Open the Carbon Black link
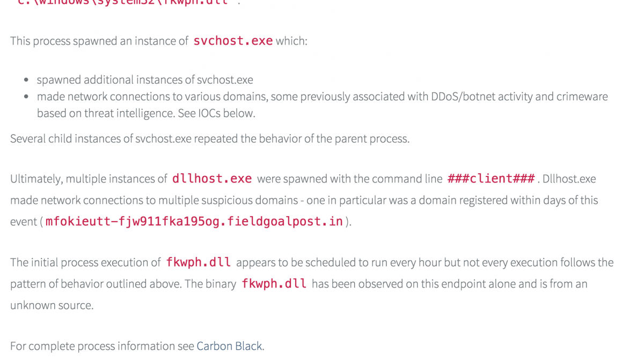The width and height of the screenshot is (644, 360). coord(230,346)
